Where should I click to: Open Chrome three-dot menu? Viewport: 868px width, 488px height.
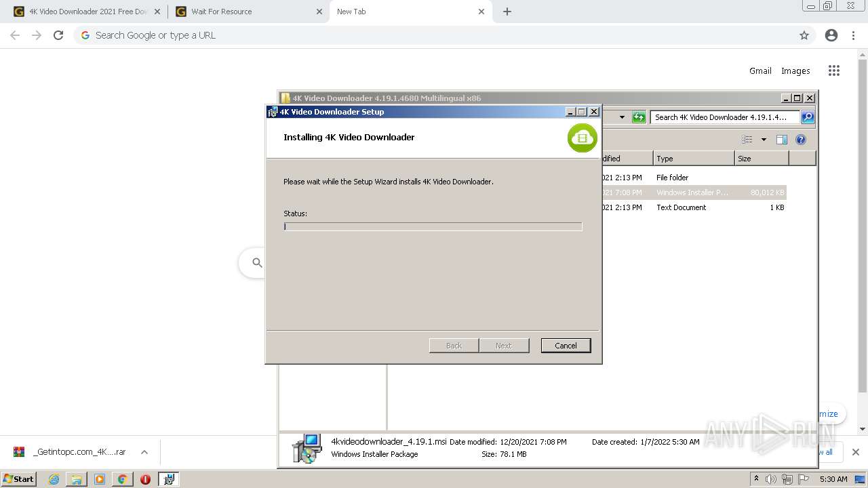(853, 35)
